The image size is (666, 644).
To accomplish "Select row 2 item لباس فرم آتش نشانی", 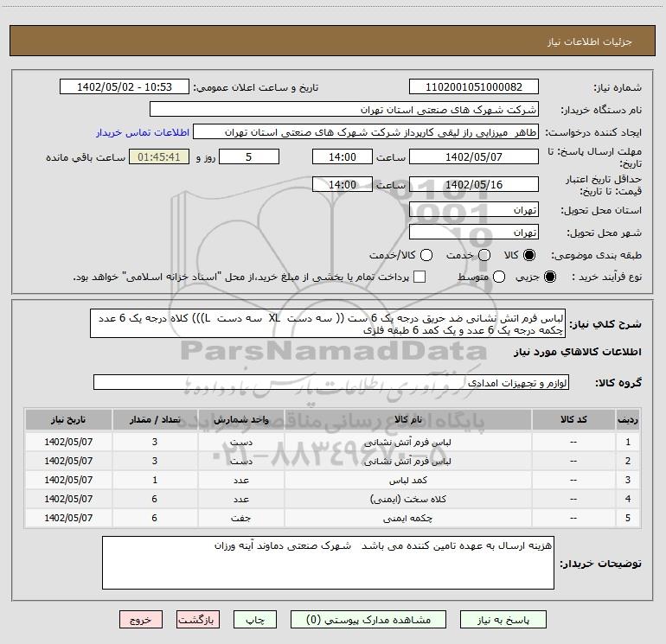I will tap(407, 461).
